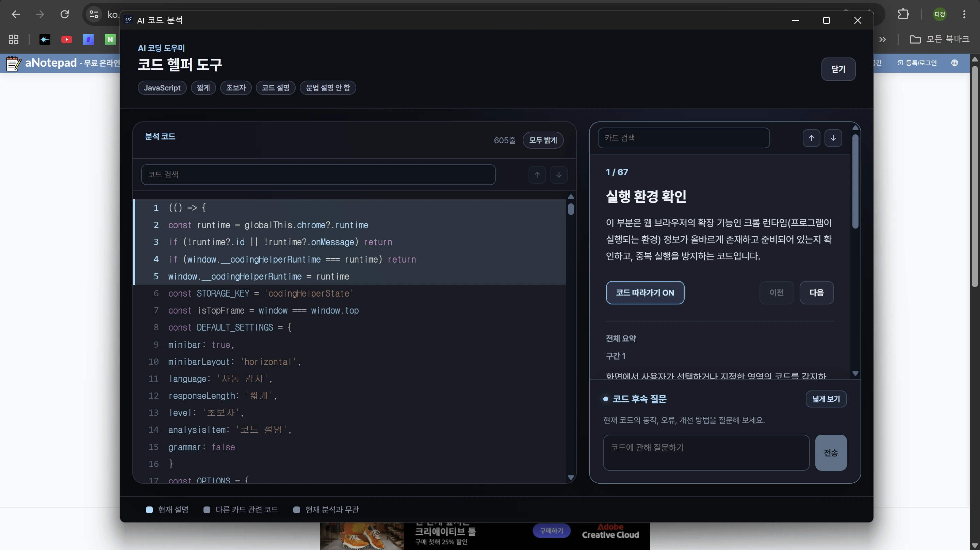Click the browser page scrollbar thumb
This screenshot has width=980, height=550.
[x=974, y=177]
